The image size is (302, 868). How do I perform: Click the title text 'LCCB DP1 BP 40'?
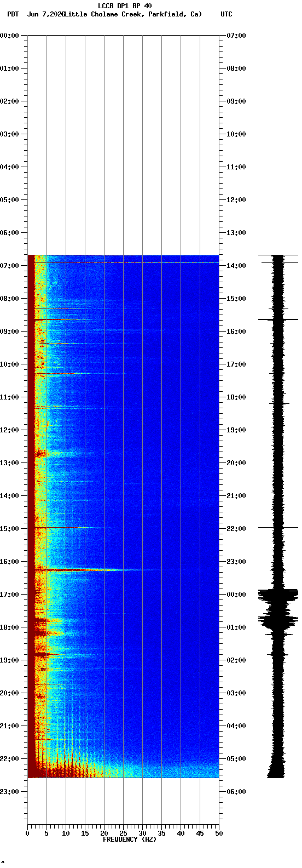pos(125,6)
